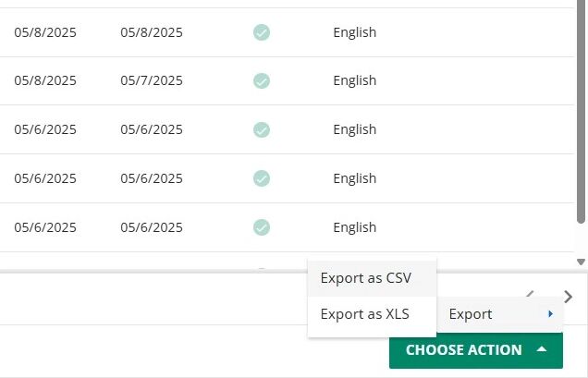
Task: Click the previous page chevron
Action: click(x=530, y=294)
